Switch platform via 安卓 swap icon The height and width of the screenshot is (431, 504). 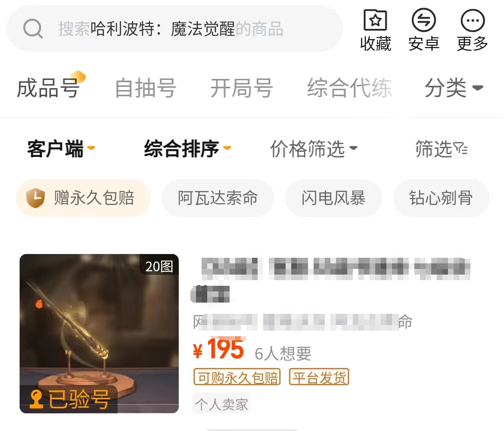coord(424,20)
